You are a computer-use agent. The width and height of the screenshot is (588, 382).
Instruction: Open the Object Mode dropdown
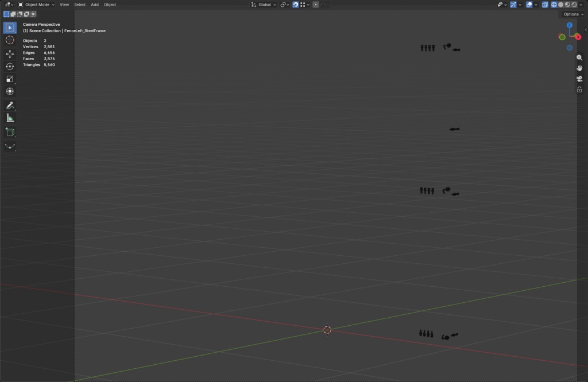(36, 5)
